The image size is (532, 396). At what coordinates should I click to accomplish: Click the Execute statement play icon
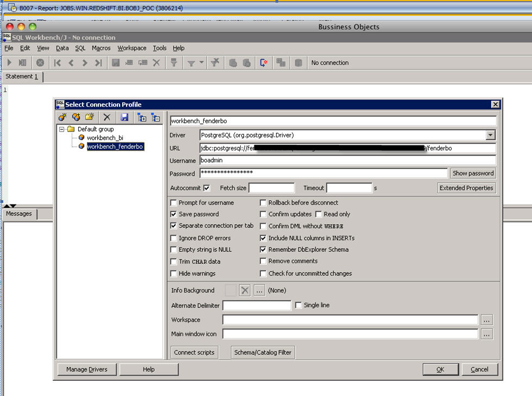point(9,63)
